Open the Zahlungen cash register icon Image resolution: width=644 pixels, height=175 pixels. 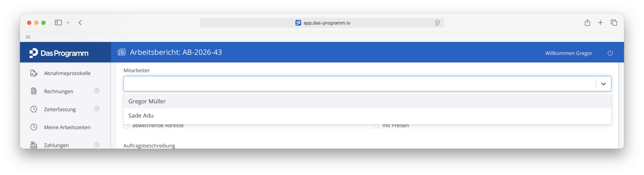34,145
